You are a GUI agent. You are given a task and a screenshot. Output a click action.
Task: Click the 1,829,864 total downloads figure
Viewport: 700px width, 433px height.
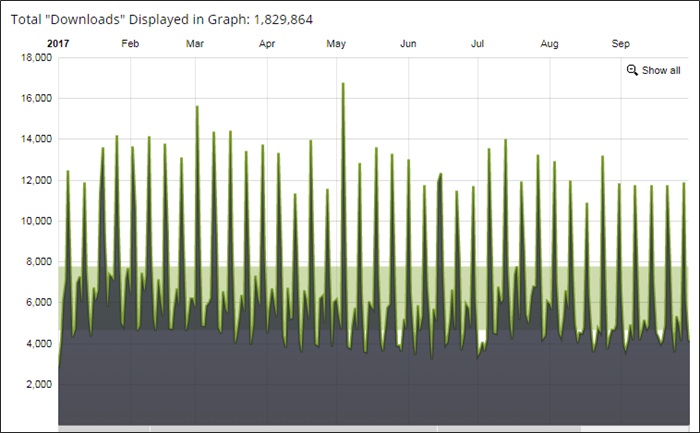[x=283, y=20]
